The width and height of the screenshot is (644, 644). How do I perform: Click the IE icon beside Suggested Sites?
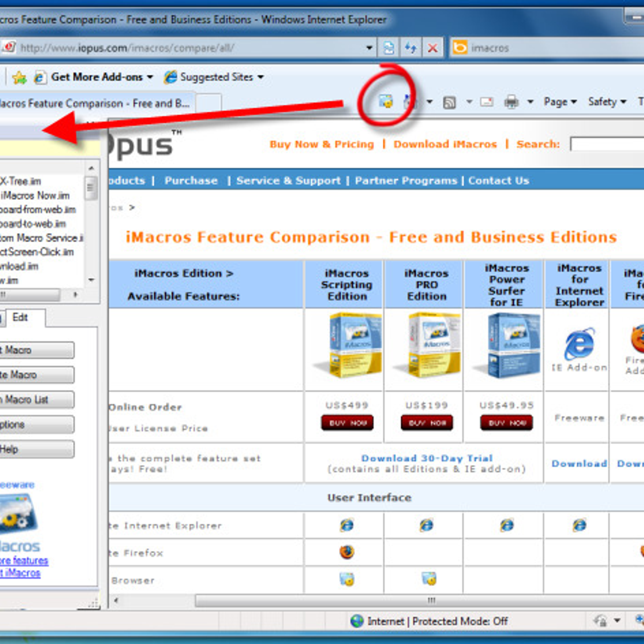(x=170, y=76)
